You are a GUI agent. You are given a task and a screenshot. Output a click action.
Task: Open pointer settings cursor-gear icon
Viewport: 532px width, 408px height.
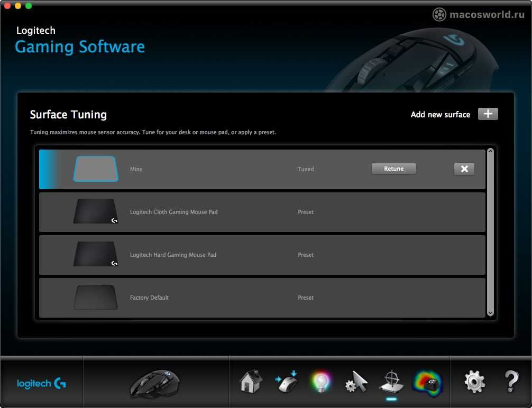(356, 382)
